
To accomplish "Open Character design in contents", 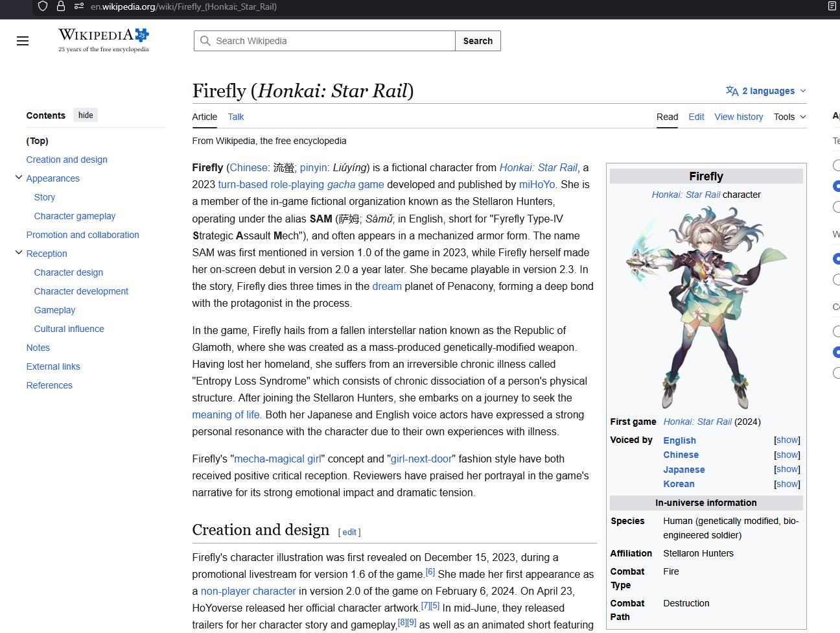I will coord(69,272).
